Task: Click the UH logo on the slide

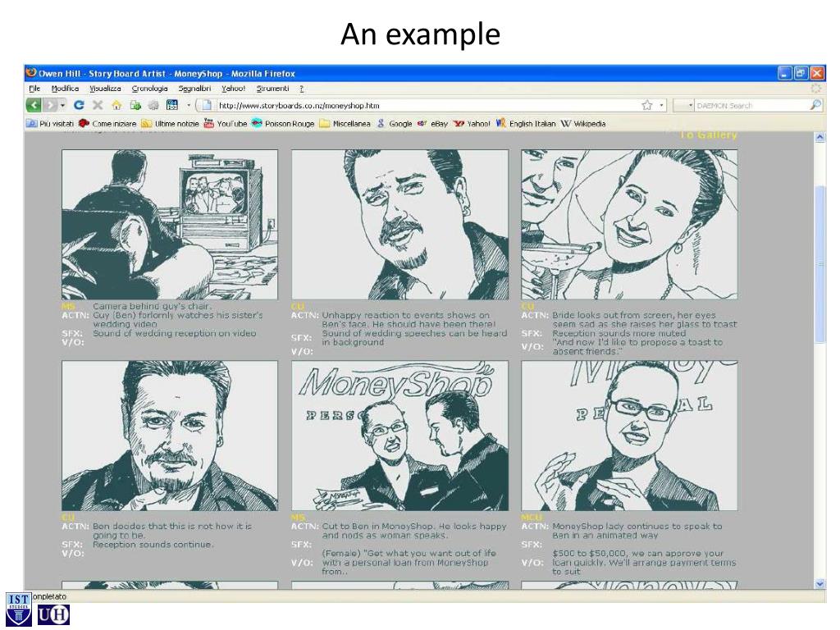Action: coord(53,614)
